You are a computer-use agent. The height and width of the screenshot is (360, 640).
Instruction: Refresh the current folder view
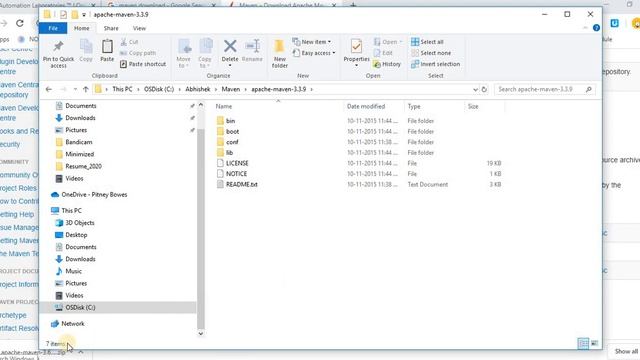(x=484, y=89)
